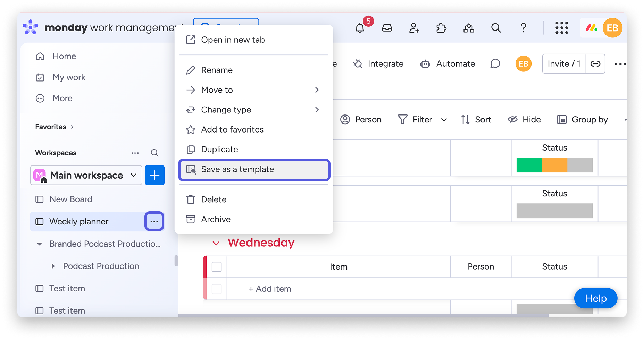The width and height of the screenshot is (644, 340).
Task: Click the search magnifier in top bar
Action: [496, 28]
